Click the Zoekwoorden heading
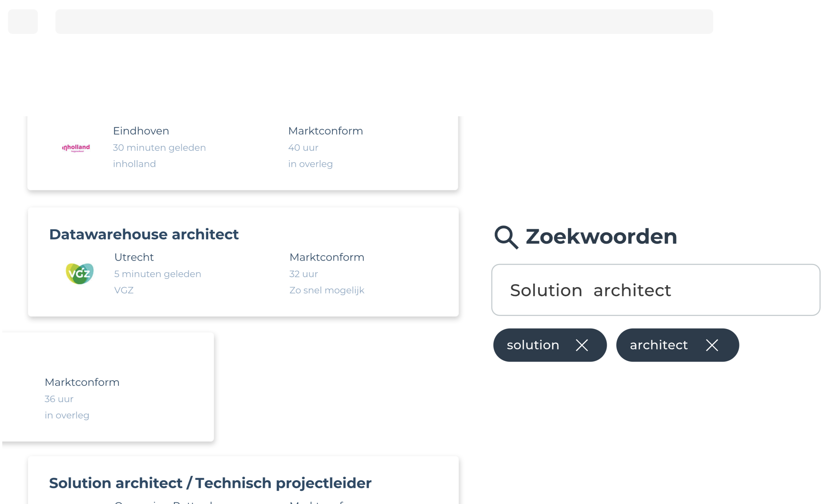 coord(601,236)
